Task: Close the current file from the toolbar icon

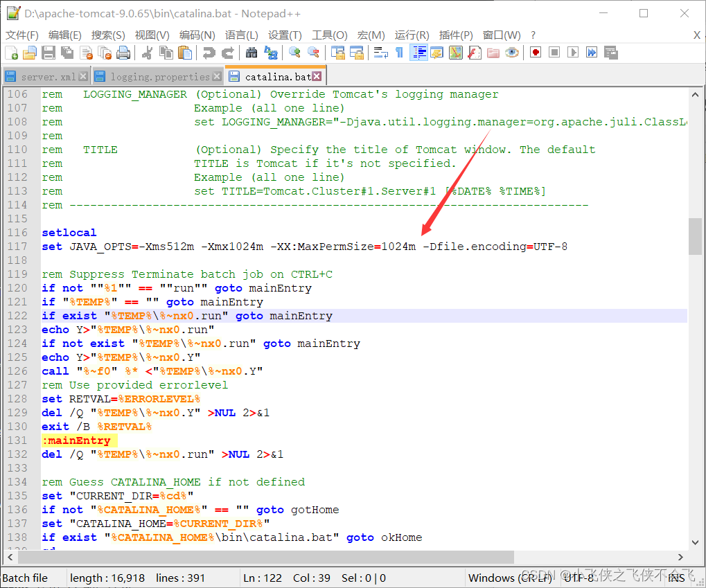Action: [86, 53]
